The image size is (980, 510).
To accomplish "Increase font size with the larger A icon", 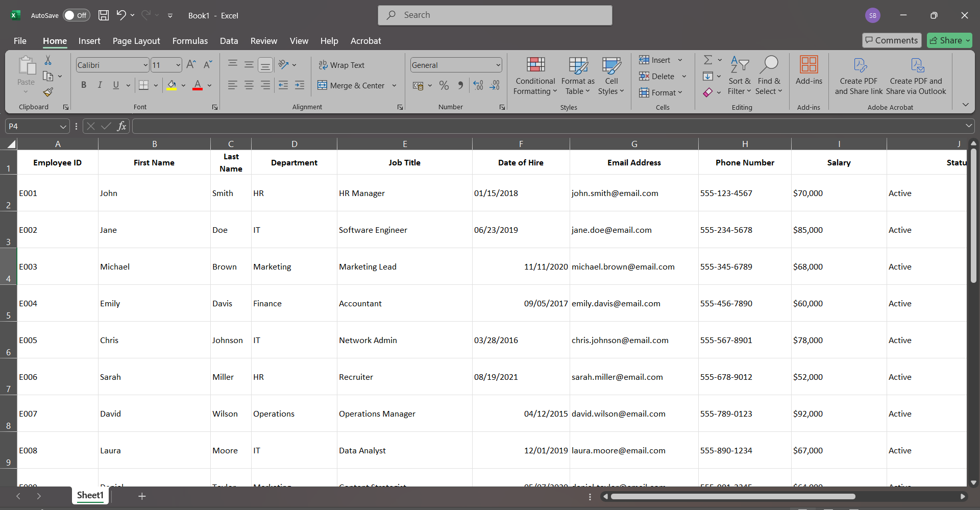I will [x=191, y=65].
